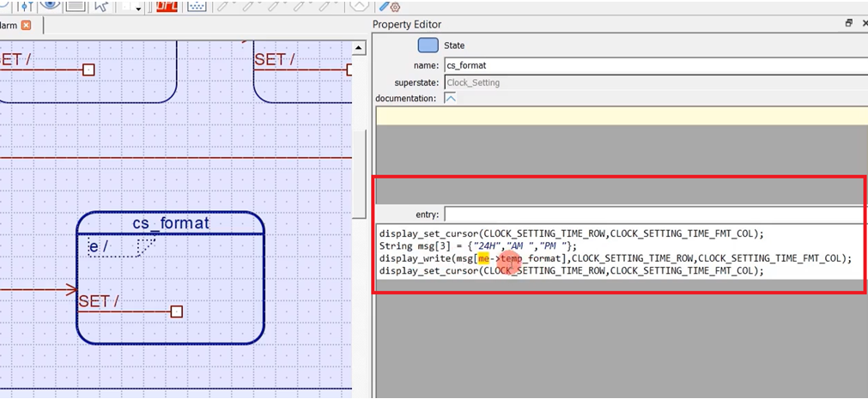Click the red GPL license icon
The width and height of the screenshot is (868, 399).
coord(167,6)
